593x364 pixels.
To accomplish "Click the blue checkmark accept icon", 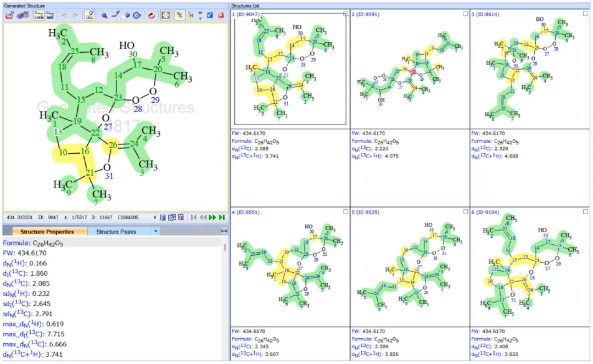I will 210,15.
